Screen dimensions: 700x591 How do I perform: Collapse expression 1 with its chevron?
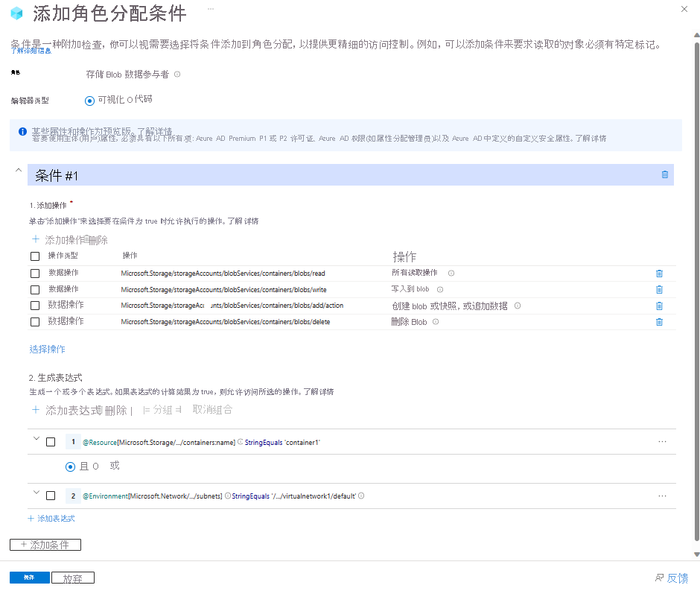[35, 439]
